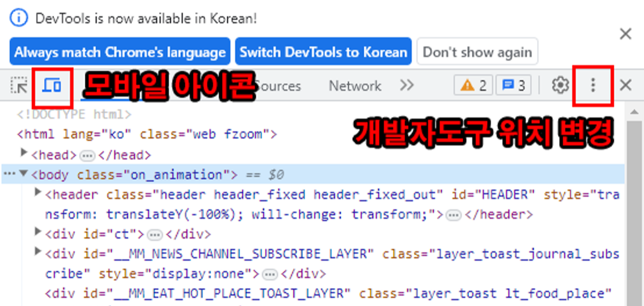Image resolution: width=644 pixels, height=306 pixels.
Task: Open the three-dot actions beside the body row
Action: click(9, 174)
